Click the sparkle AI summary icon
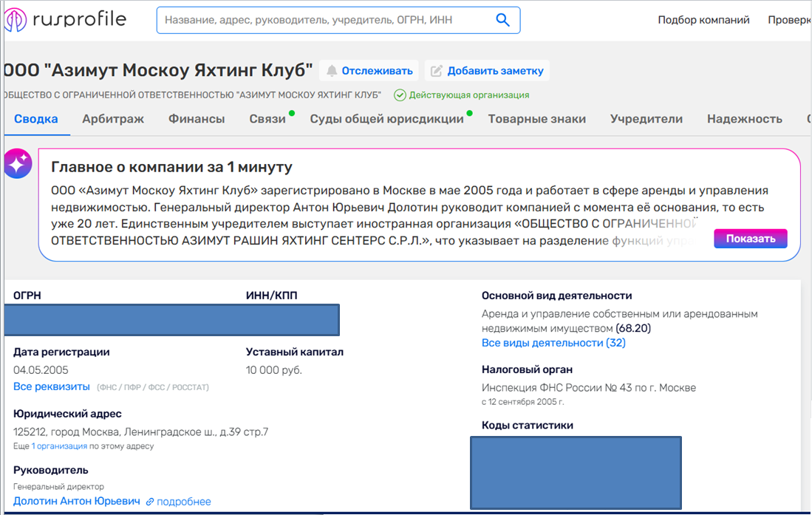 click(x=18, y=164)
